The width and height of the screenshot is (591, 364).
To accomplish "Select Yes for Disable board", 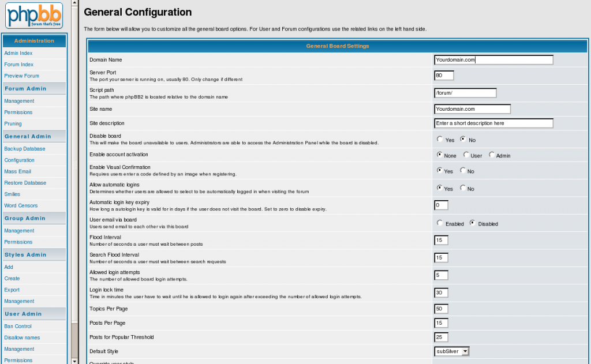I will [x=440, y=140].
